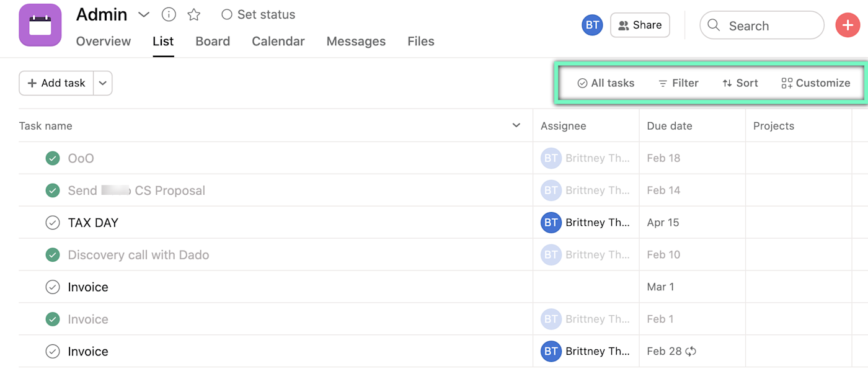Expand the Admin project title dropdown
The height and width of the screenshot is (371, 868).
144,14
